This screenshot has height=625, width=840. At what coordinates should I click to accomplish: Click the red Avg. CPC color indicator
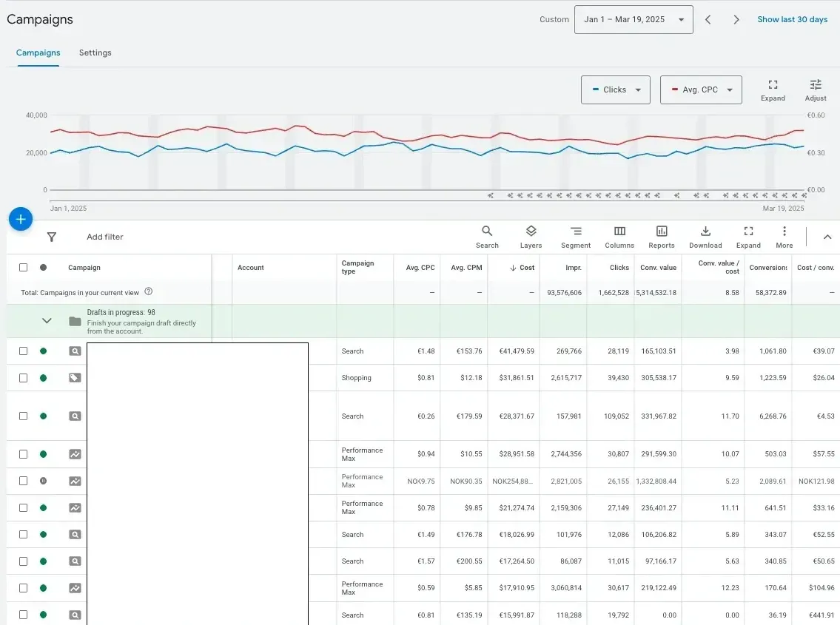click(675, 89)
